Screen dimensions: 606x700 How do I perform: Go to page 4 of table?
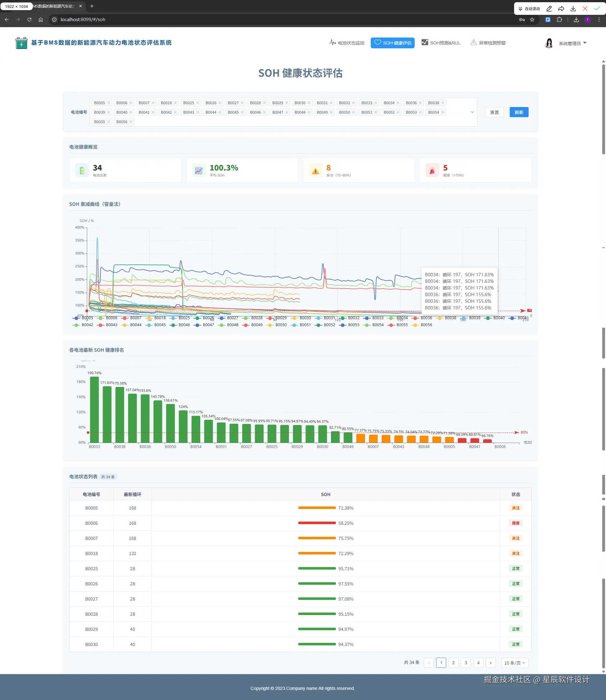tap(478, 663)
